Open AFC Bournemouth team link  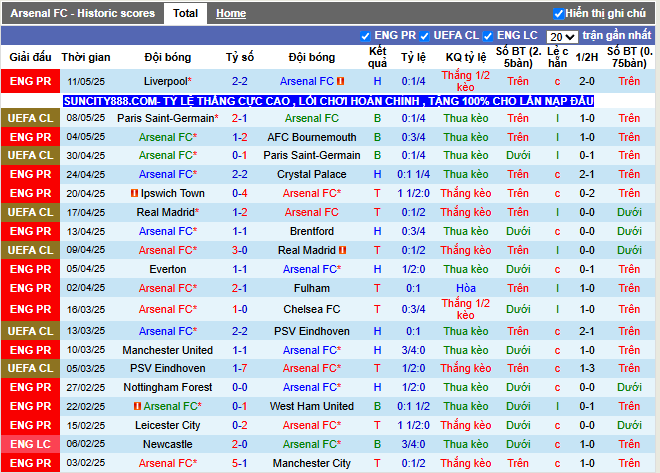[311, 137]
